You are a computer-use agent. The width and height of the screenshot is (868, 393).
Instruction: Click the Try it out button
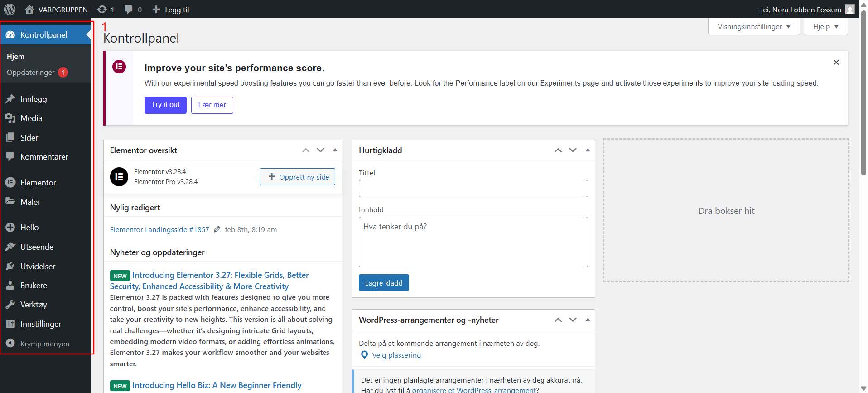[165, 105]
